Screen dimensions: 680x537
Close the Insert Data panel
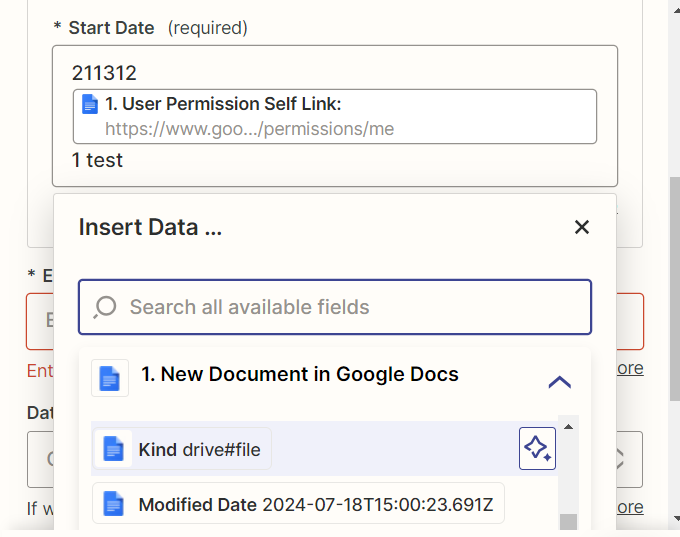[582, 228]
